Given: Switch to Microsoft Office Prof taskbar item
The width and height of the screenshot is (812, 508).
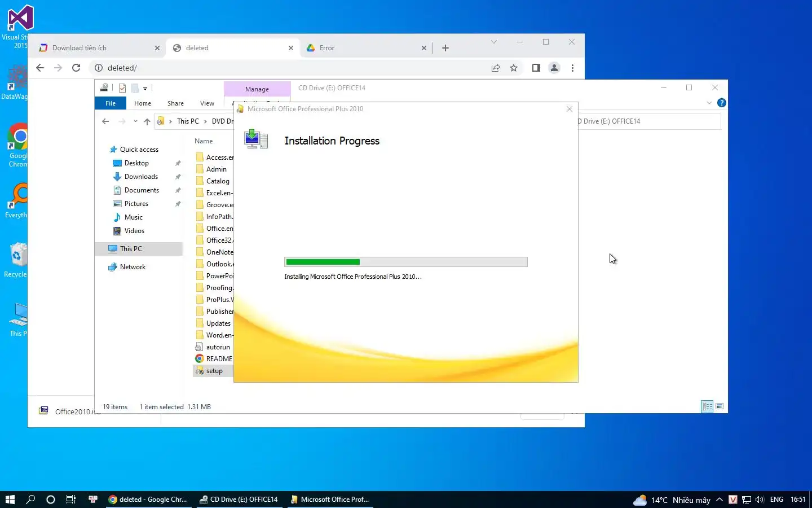Looking at the screenshot, I should (x=330, y=500).
